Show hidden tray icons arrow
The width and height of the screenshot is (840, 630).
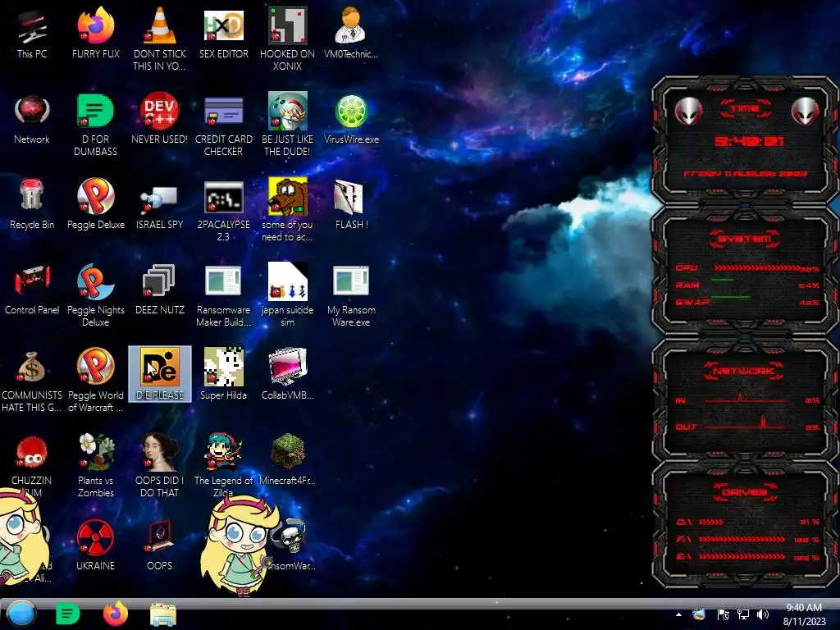click(x=678, y=614)
